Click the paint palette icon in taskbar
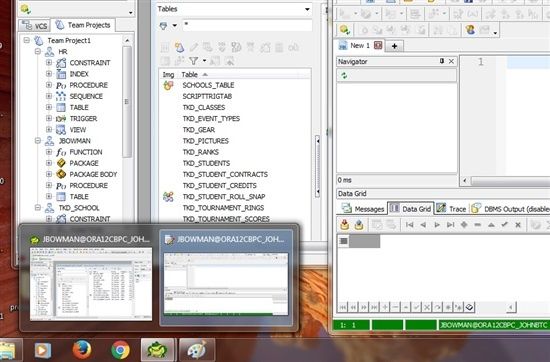Screen dimensions: 550x362 pos(197,350)
